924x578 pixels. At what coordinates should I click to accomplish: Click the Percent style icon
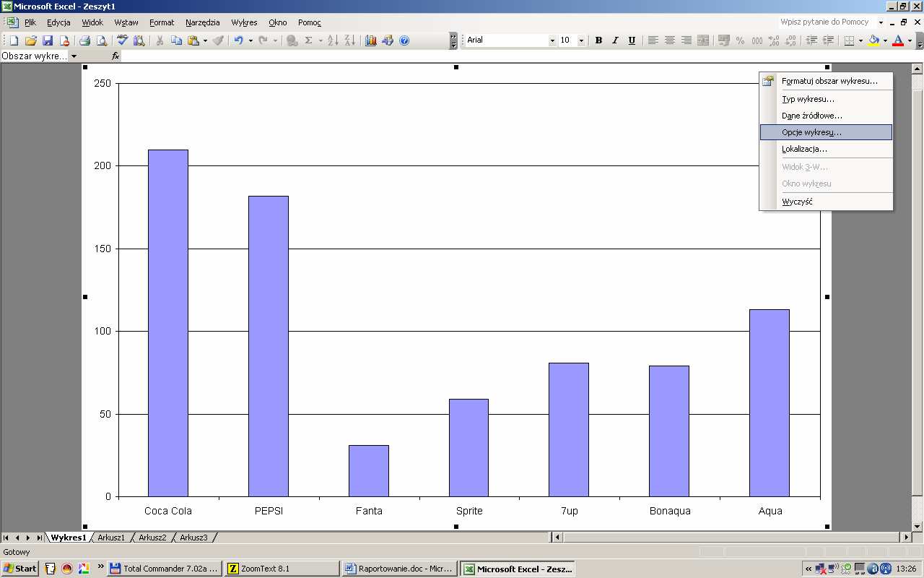[740, 40]
